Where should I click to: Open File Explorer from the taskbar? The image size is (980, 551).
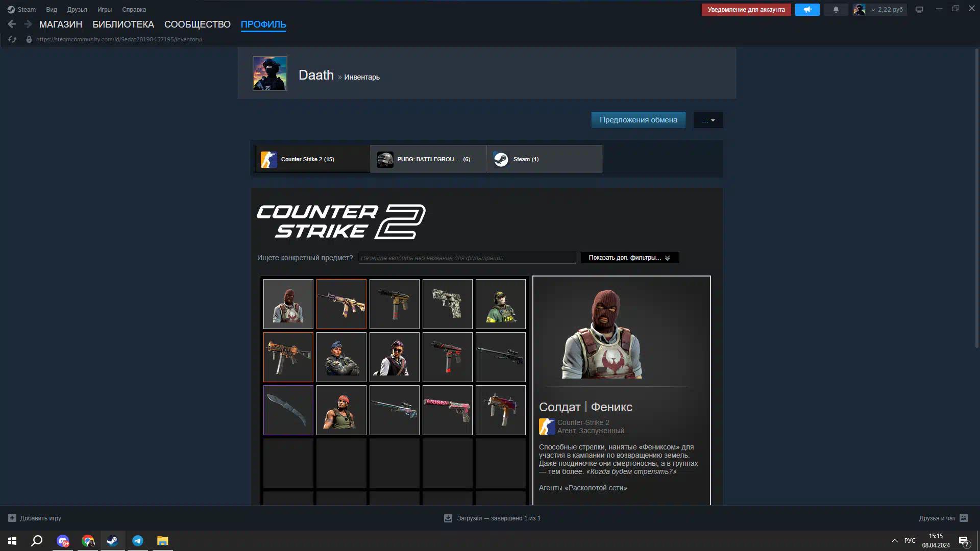[x=162, y=541]
